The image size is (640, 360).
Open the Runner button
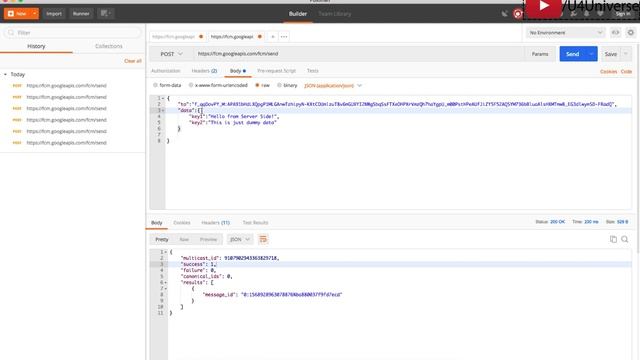tap(81, 13)
